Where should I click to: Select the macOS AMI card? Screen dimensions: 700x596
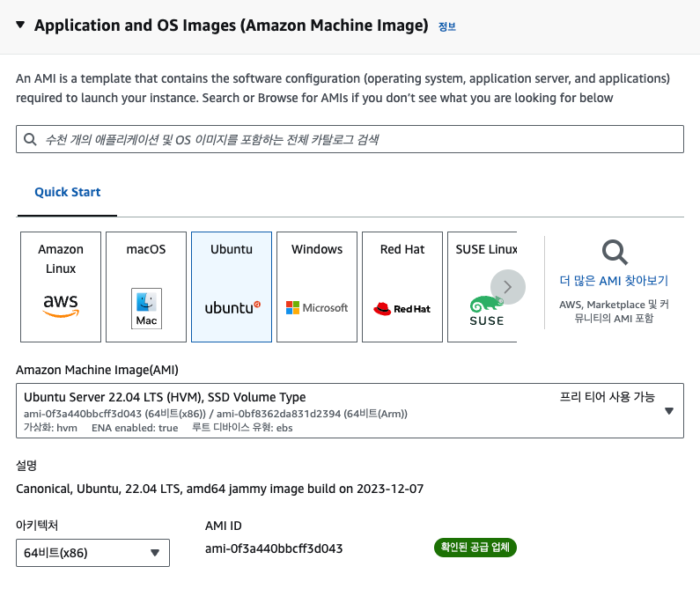click(x=146, y=287)
